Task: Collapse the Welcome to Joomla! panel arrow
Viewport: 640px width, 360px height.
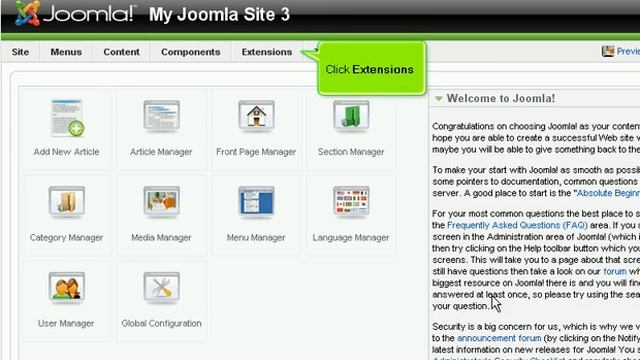Action: click(x=438, y=99)
